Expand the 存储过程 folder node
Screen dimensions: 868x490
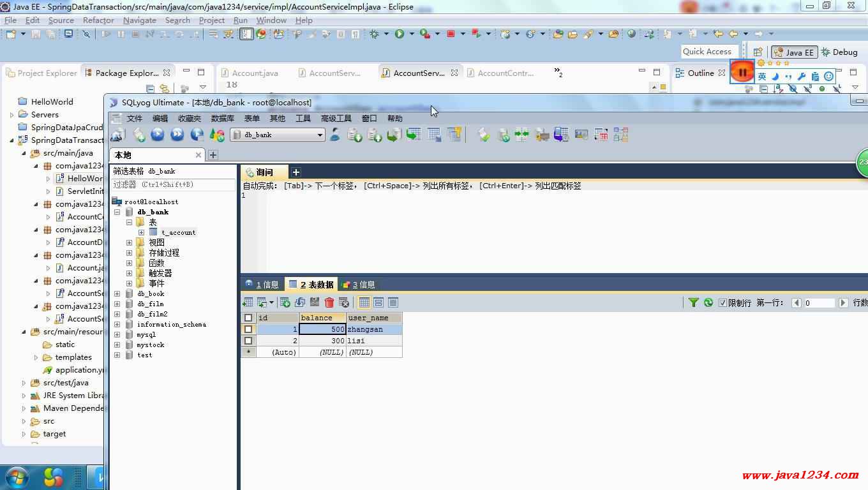click(x=129, y=253)
